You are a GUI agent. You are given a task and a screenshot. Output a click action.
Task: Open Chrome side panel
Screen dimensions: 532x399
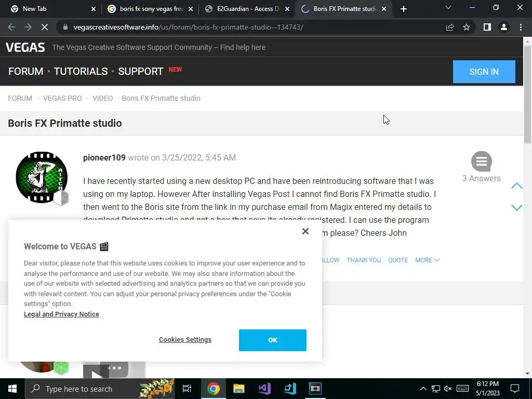click(x=487, y=27)
